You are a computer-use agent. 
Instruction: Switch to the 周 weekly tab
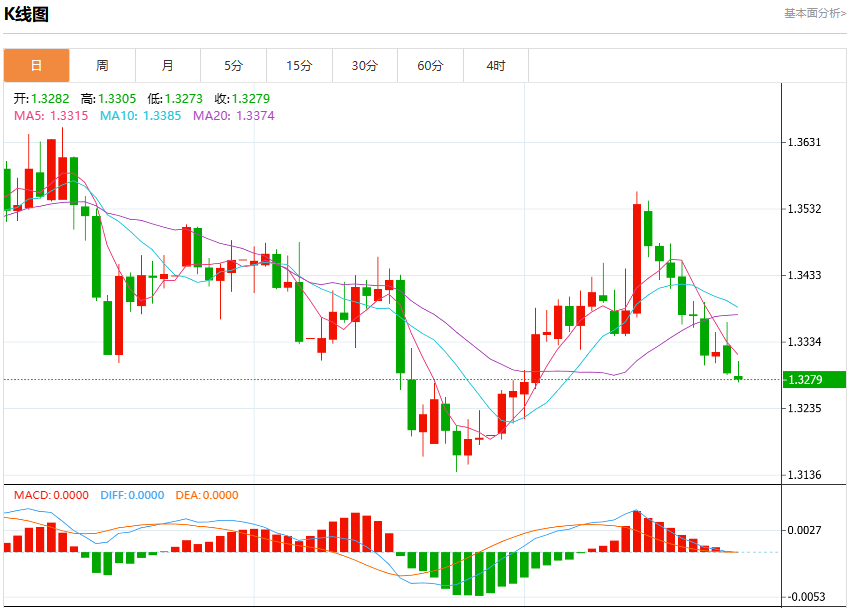click(x=102, y=66)
